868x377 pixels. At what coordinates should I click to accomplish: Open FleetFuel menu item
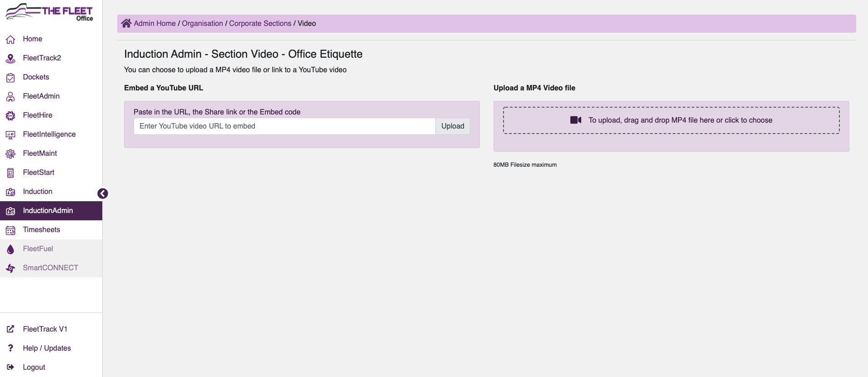click(x=51, y=249)
